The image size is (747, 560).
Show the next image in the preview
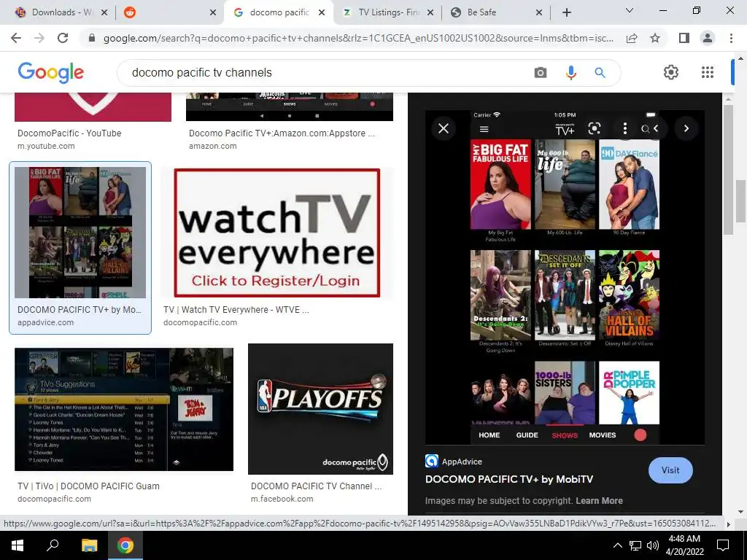(686, 128)
